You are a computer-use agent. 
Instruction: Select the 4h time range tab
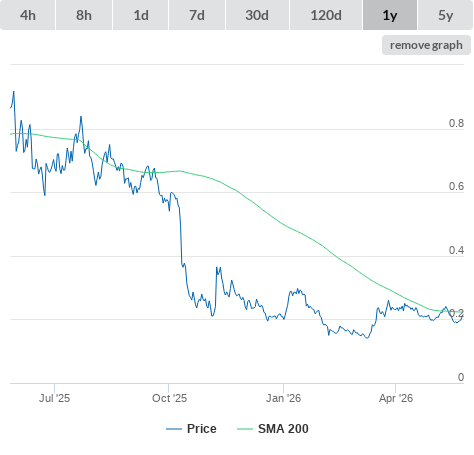coord(28,15)
